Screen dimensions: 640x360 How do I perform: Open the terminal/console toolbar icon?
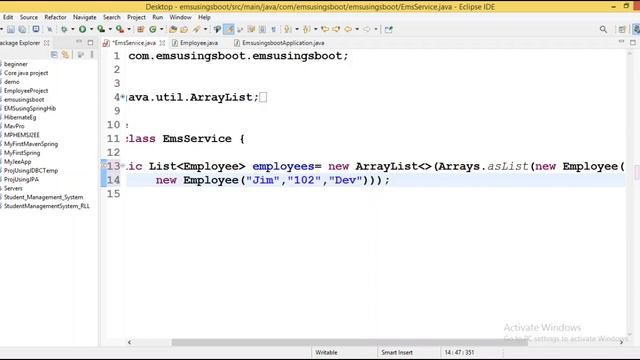(x=36, y=29)
